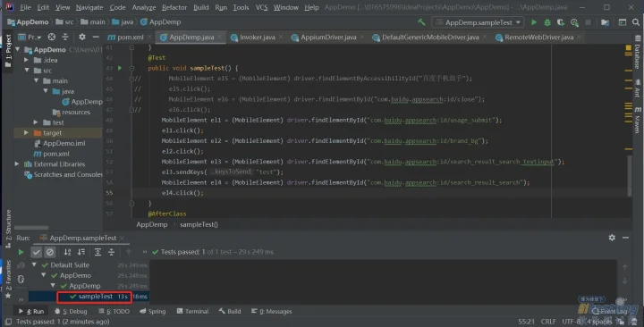Screen dimensions: 644x327
Task: Select AppDemp class in project tree
Action: [x=81, y=102]
